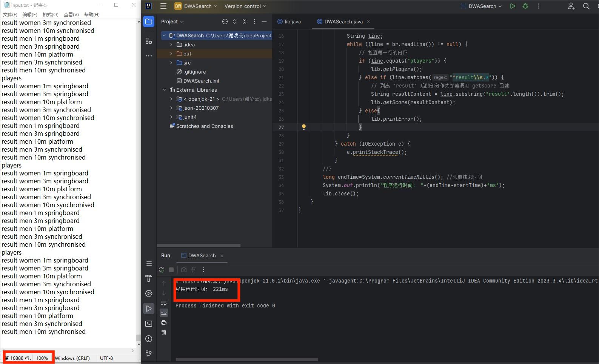Viewport: 599px width, 364px height.
Task: Expand the out folder
Action: (171, 54)
